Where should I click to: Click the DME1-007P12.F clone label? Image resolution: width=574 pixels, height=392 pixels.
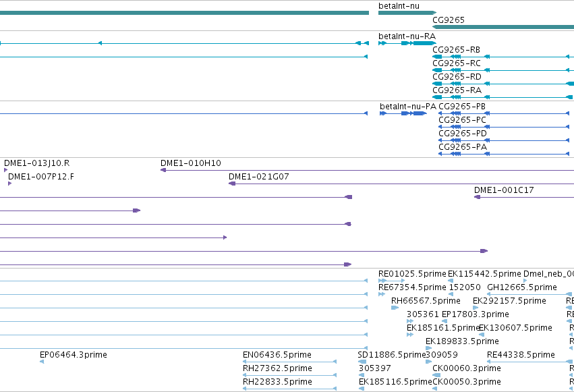pyautogui.click(x=41, y=177)
